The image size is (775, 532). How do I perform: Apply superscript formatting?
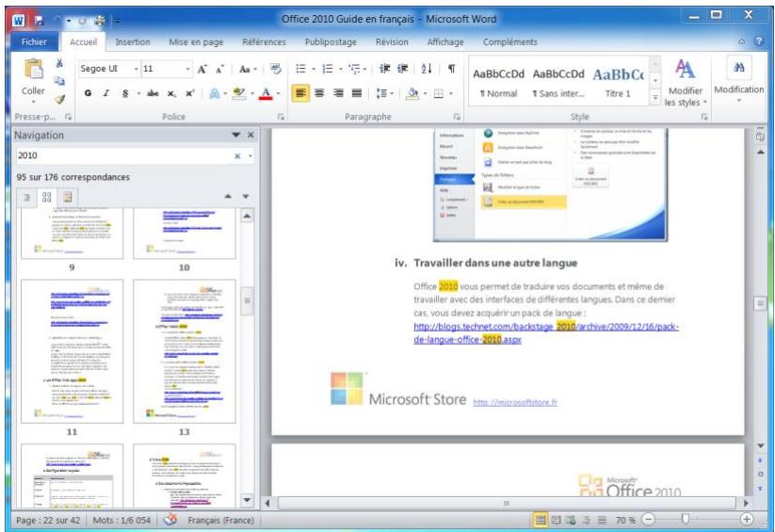pyautogui.click(x=190, y=93)
